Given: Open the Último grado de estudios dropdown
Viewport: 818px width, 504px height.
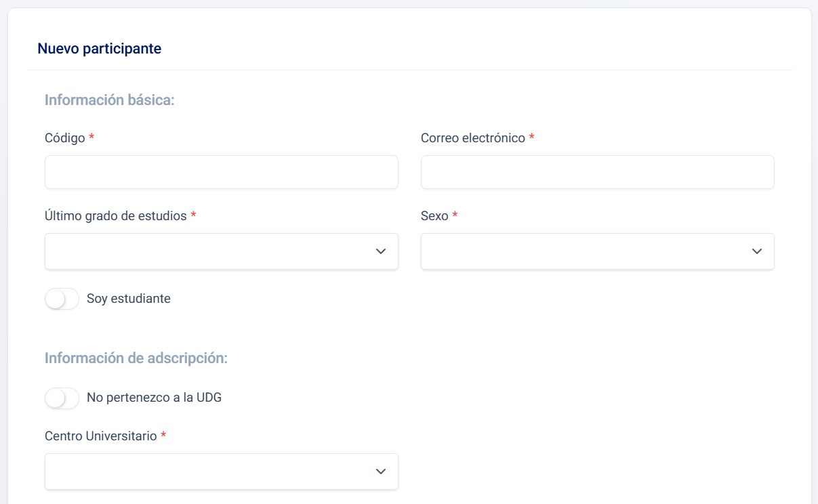Looking at the screenshot, I should pyautogui.click(x=210, y=251).
